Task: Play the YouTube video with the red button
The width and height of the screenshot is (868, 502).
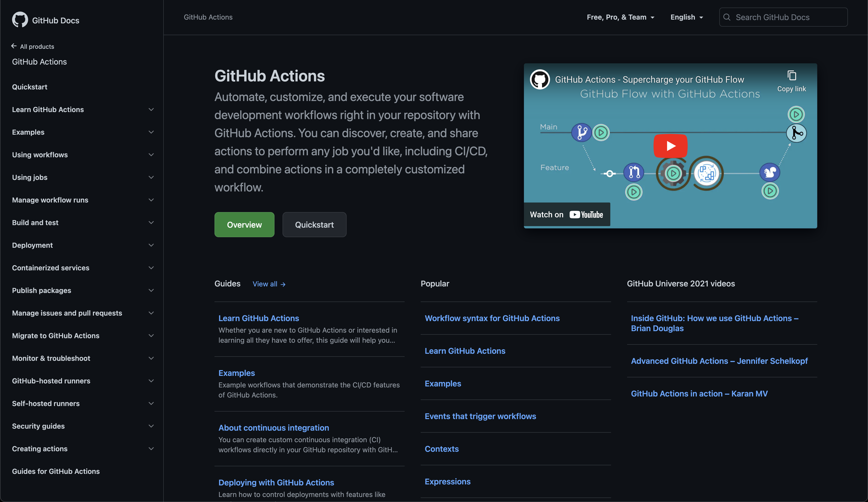Action: (x=670, y=146)
